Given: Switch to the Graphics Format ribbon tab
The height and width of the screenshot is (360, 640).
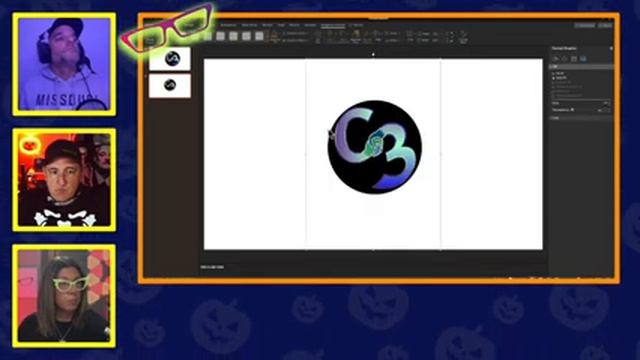Looking at the screenshot, I should point(333,25).
